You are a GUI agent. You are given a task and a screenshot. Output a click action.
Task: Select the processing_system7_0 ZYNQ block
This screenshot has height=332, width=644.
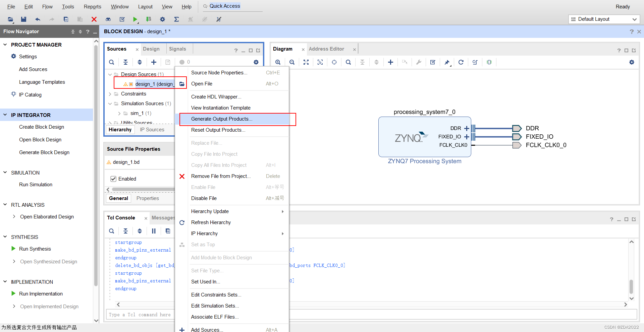[x=425, y=137]
